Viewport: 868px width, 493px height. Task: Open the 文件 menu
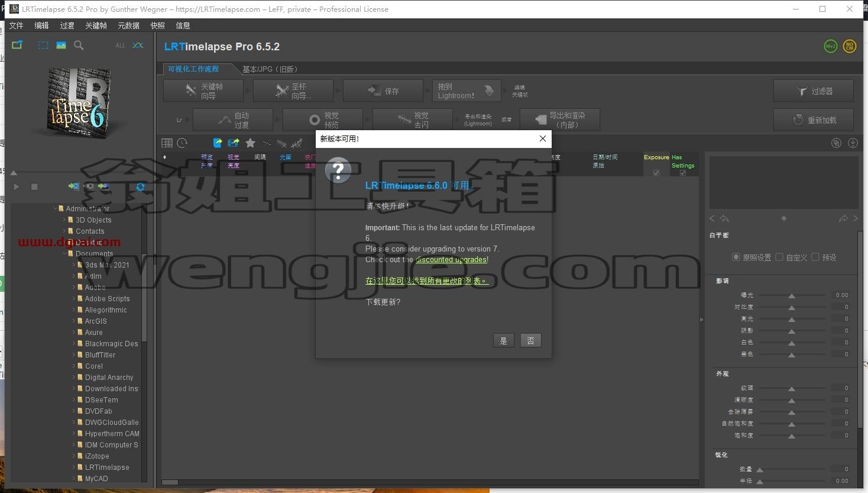17,25
